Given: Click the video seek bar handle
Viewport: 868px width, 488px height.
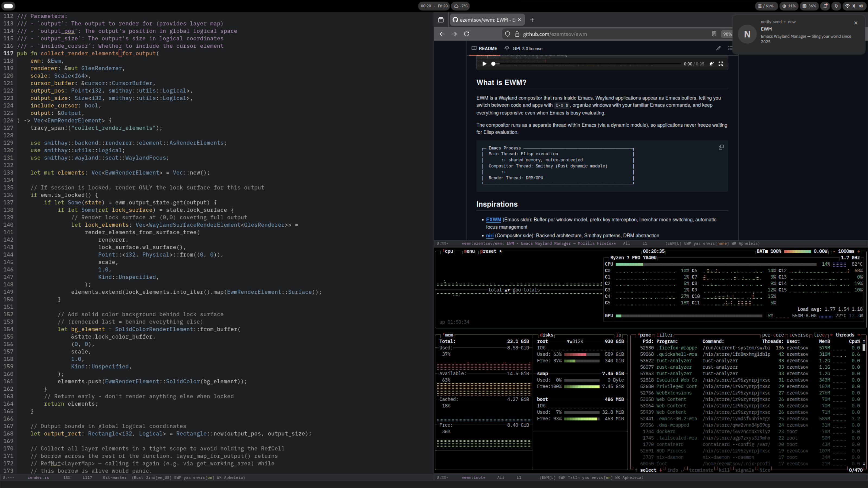Looking at the screenshot, I should tap(493, 64).
